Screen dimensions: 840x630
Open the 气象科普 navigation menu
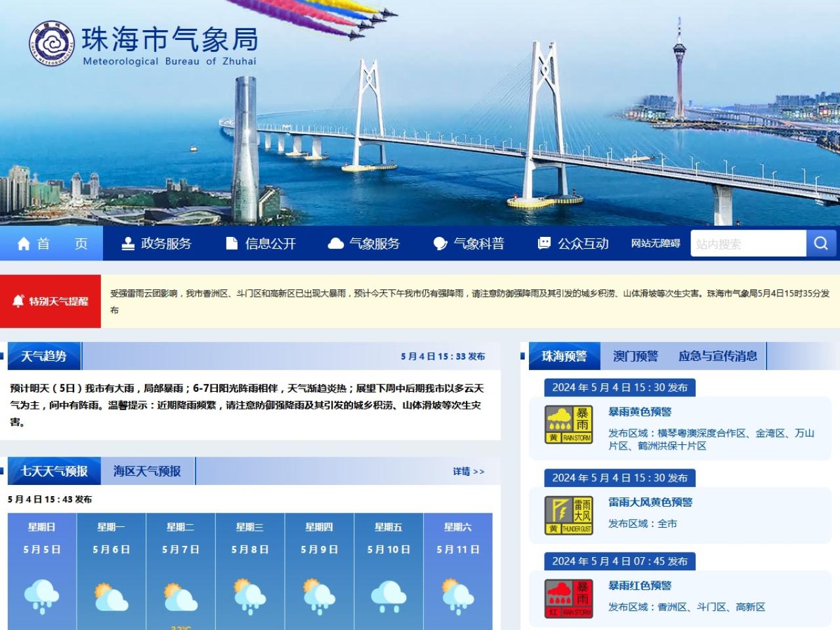pyautogui.click(x=469, y=244)
